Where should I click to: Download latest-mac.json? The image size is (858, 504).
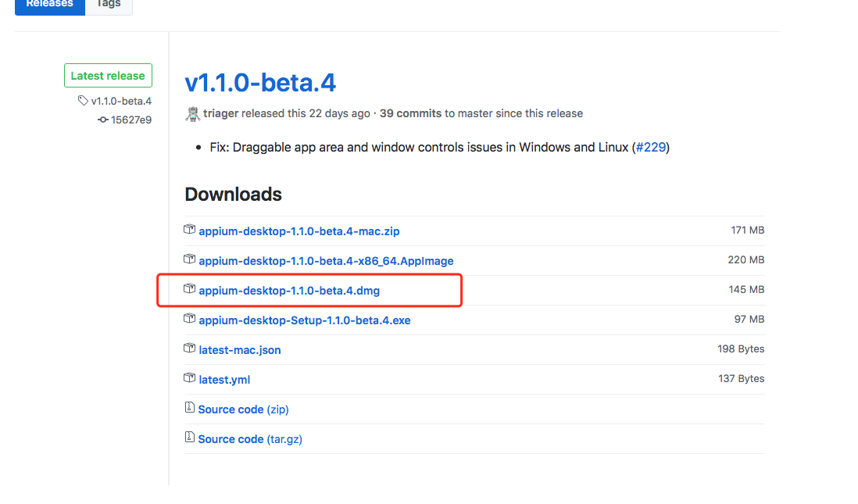tap(240, 350)
